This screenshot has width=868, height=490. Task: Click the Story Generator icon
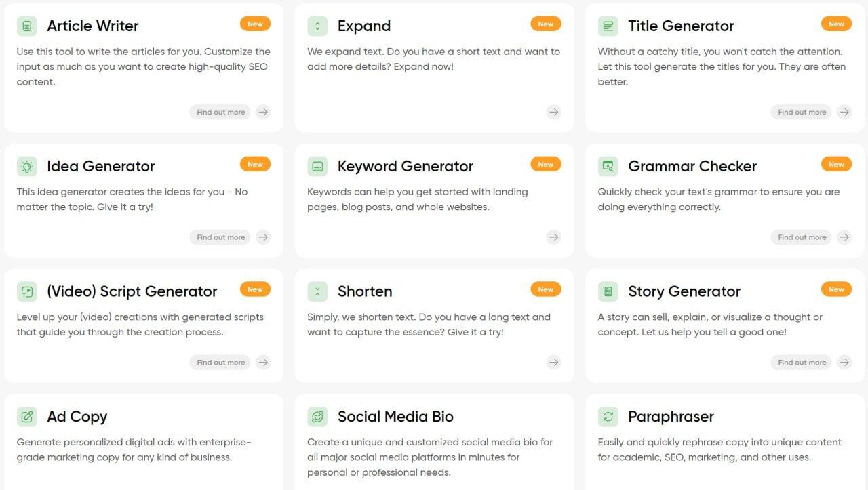click(608, 291)
